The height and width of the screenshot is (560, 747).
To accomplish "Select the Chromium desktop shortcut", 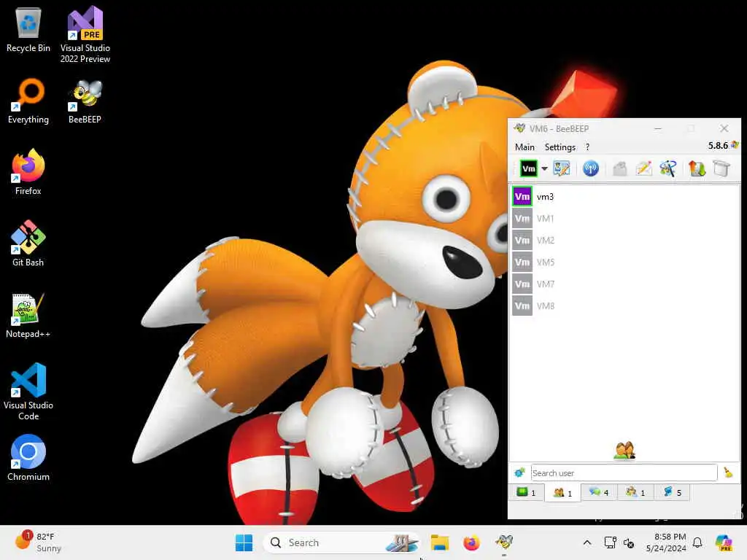I will pos(28,458).
